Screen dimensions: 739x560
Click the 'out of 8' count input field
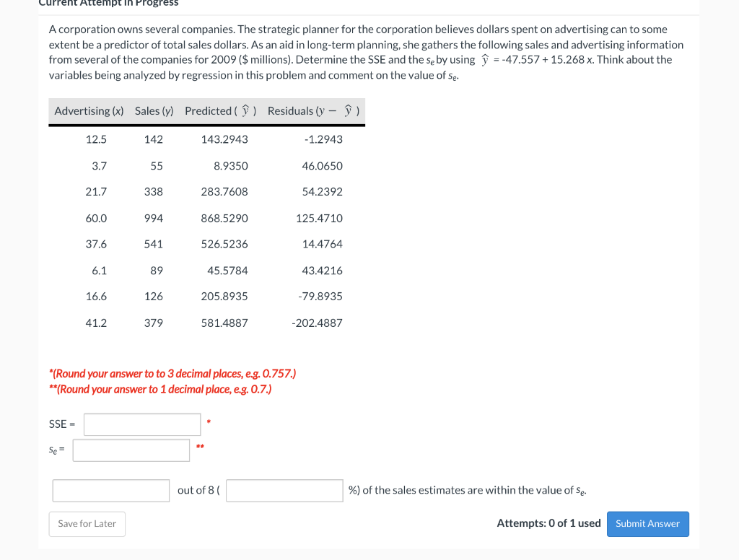pos(110,491)
